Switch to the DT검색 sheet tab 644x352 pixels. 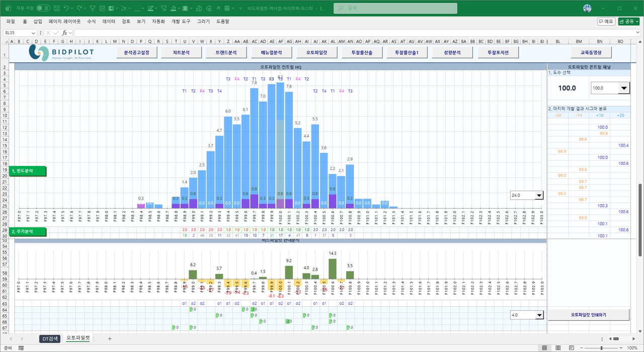click(50, 339)
